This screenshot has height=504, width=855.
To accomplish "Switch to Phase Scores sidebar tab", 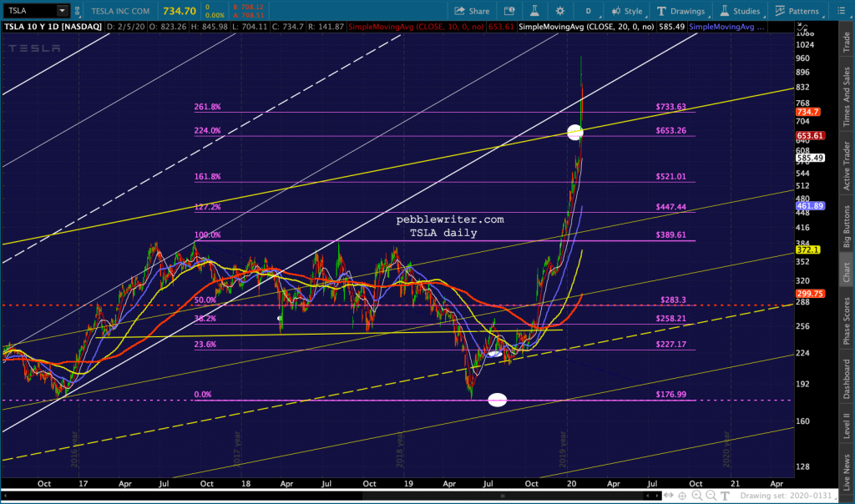I will pos(847,320).
